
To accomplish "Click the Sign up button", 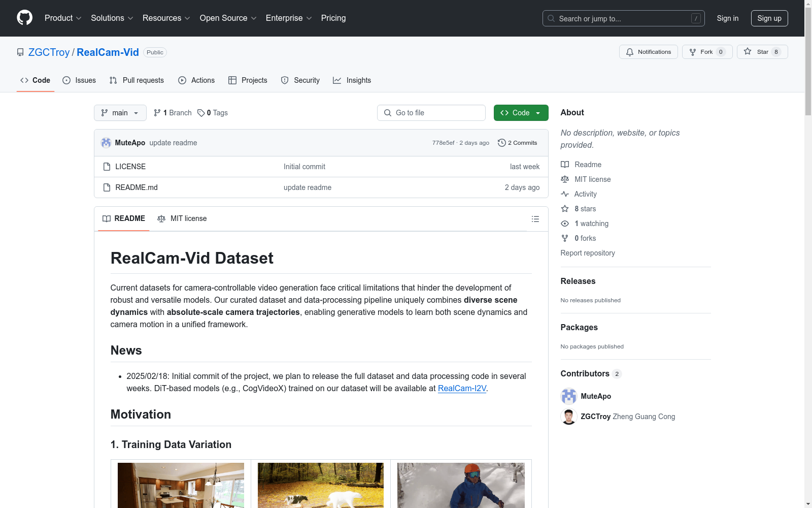I will tap(769, 18).
